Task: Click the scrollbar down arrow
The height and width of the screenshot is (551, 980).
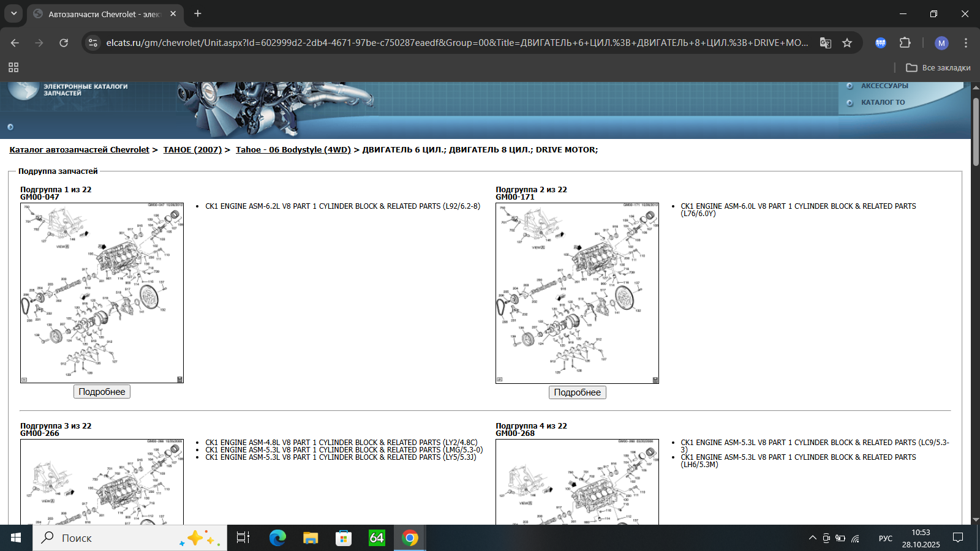Action: [976, 520]
